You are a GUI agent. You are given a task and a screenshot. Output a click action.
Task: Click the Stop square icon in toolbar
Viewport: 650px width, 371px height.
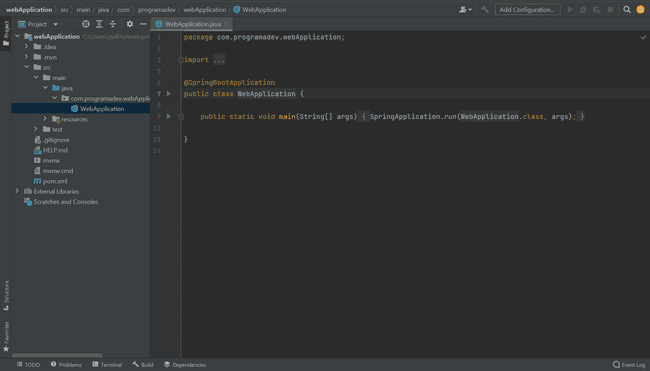pyautogui.click(x=610, y=9)
